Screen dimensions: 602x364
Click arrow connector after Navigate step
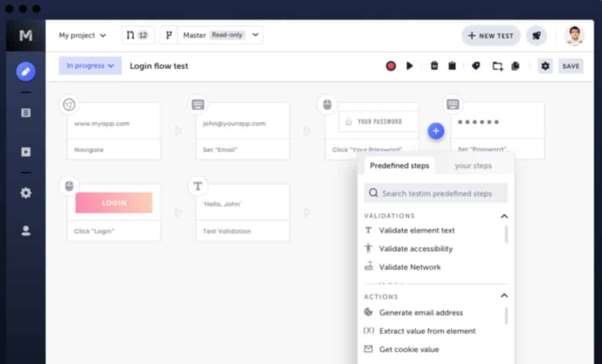coord(178,131)
